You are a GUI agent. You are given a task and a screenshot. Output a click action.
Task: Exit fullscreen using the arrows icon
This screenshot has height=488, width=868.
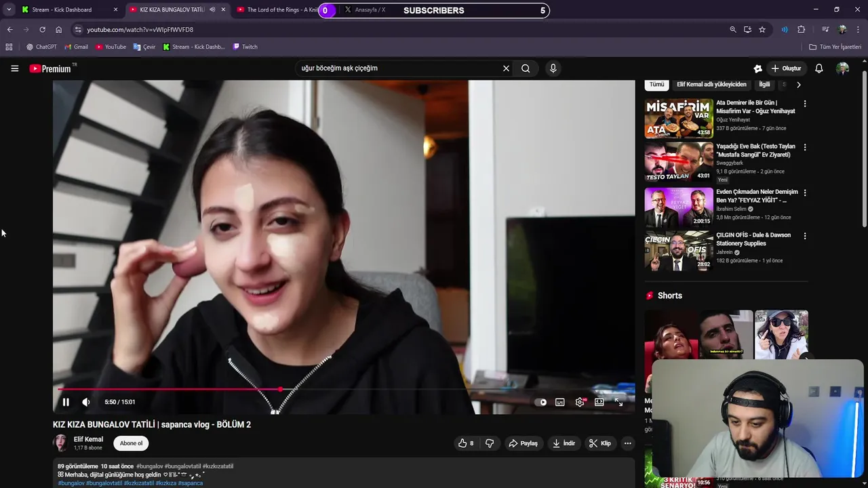[x=618, y=402]
